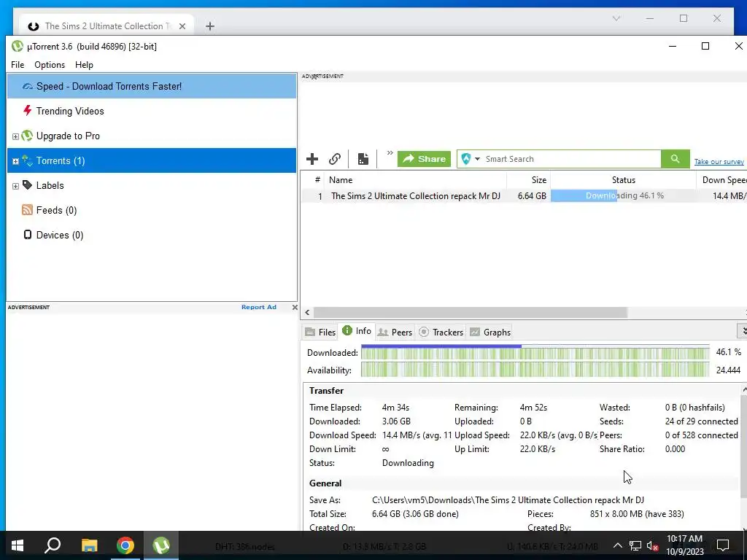Image resolution: width=747 pixels, height=560 pixels.
Task: Switch to the Files tab
Action: pyautogui.click(x=320, y=332)
